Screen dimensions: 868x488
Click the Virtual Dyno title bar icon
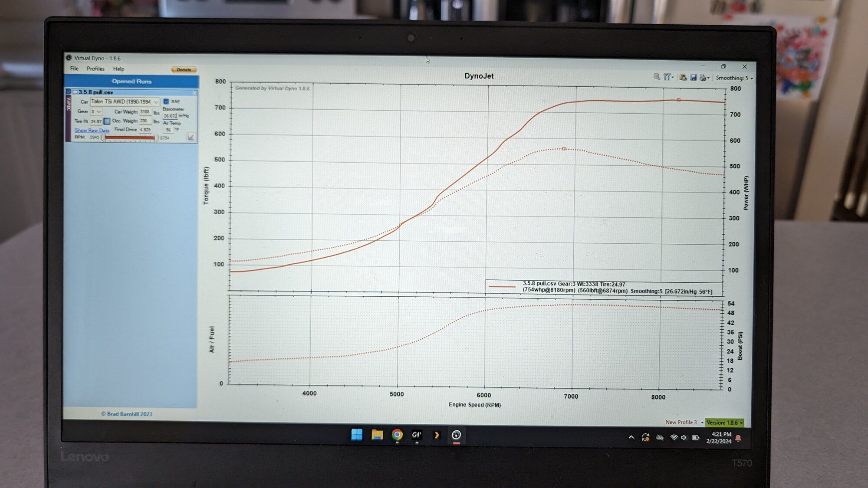click(69, 58)
